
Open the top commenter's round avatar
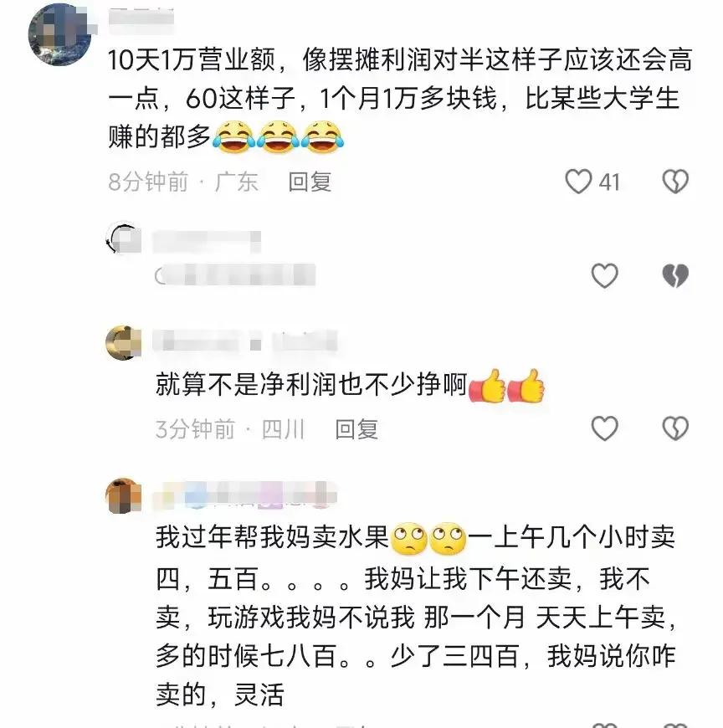(60, 35)
